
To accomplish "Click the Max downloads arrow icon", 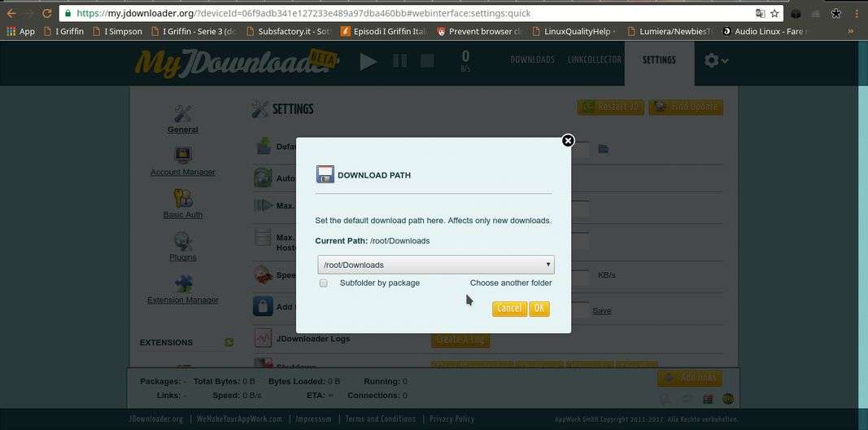I will pyautogui.click(x=263, y=205).
